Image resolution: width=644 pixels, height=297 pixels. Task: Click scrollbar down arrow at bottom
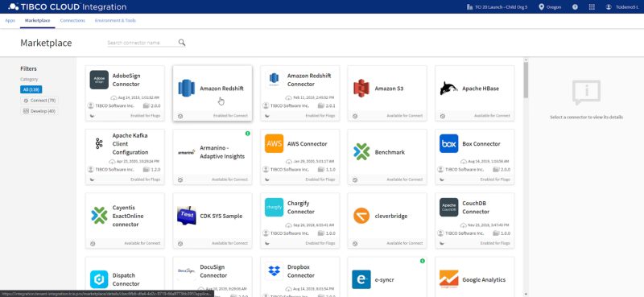(526, 294)
